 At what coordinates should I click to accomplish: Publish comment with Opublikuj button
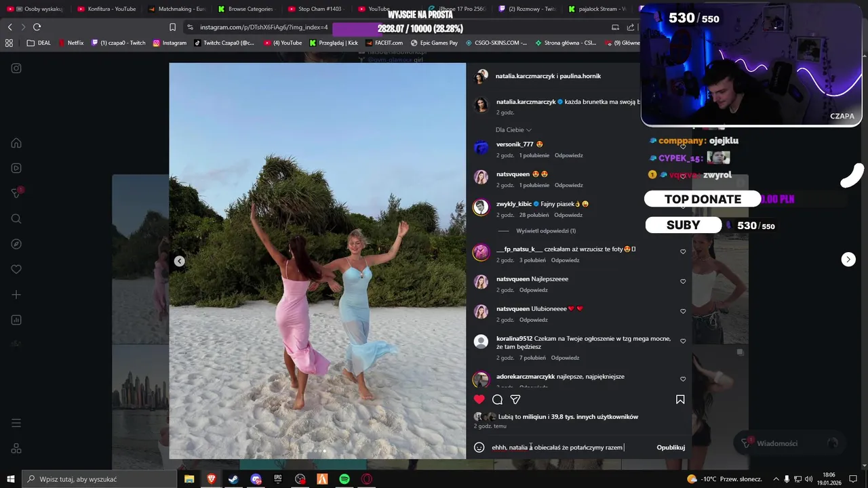(671, 447)
